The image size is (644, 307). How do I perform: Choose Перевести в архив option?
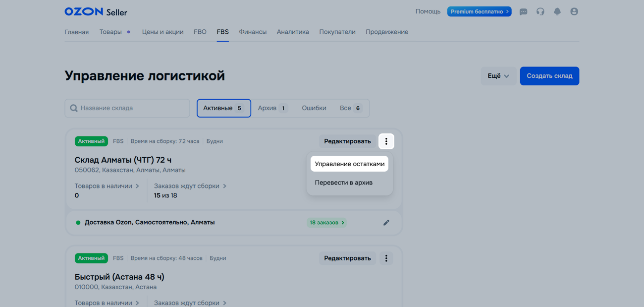coord(343,183)
